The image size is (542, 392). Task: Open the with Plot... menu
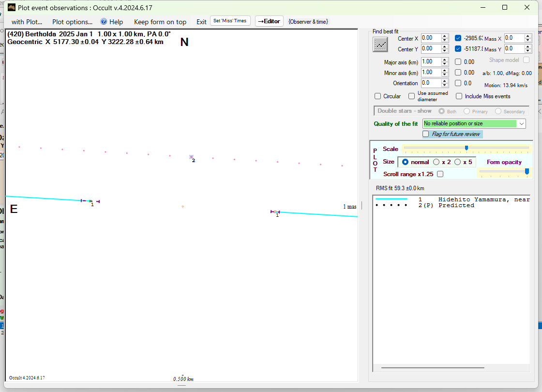27,22
